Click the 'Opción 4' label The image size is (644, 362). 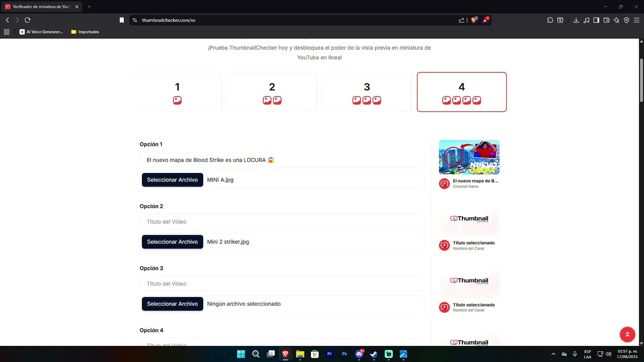(x=151, y=330)
